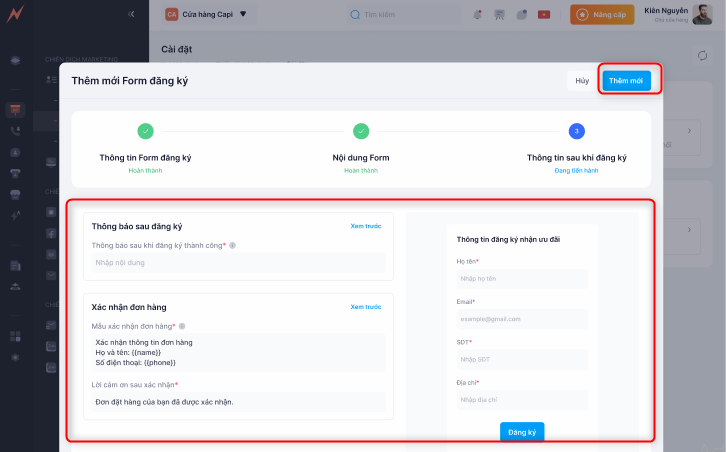Collapse the left sidebar with double-chevron icon
This screenshot has width=726, height=452.
[132, 14]
